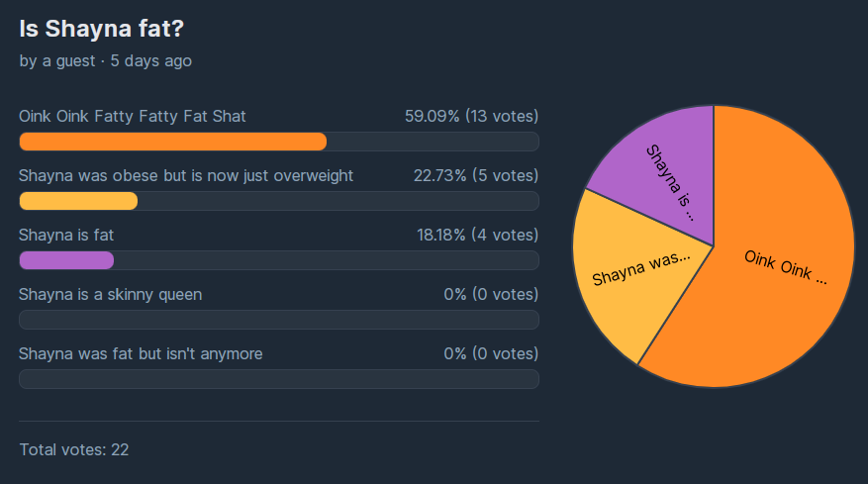
Task: Click the empty bar under 'isn't anymore' option
Action: click(x=279, y=379)
